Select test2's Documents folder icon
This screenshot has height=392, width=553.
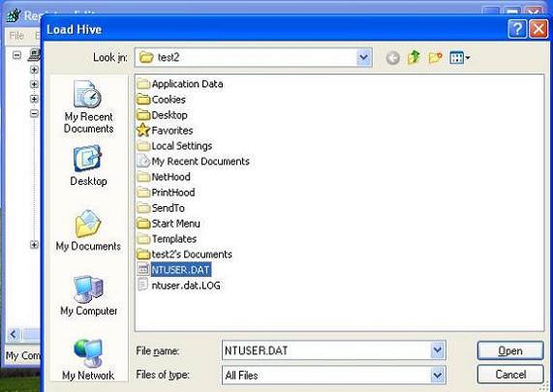click(x=143, y=255)
